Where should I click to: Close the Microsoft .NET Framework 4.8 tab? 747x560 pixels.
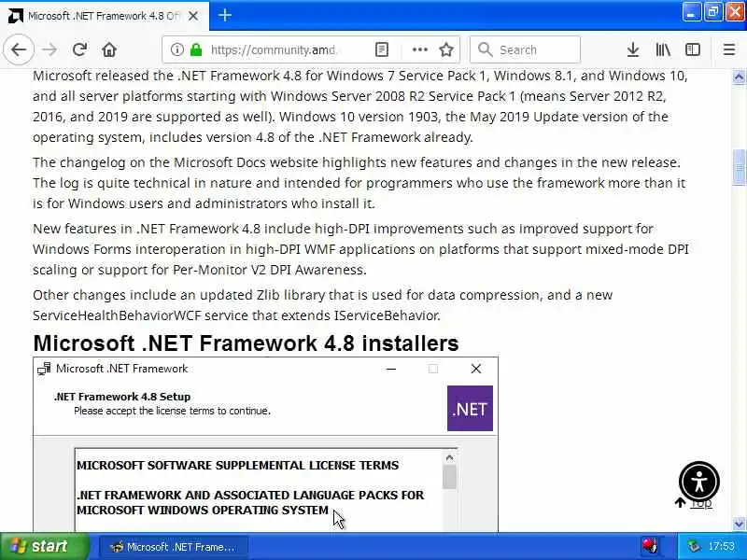[x=193, y=16]
